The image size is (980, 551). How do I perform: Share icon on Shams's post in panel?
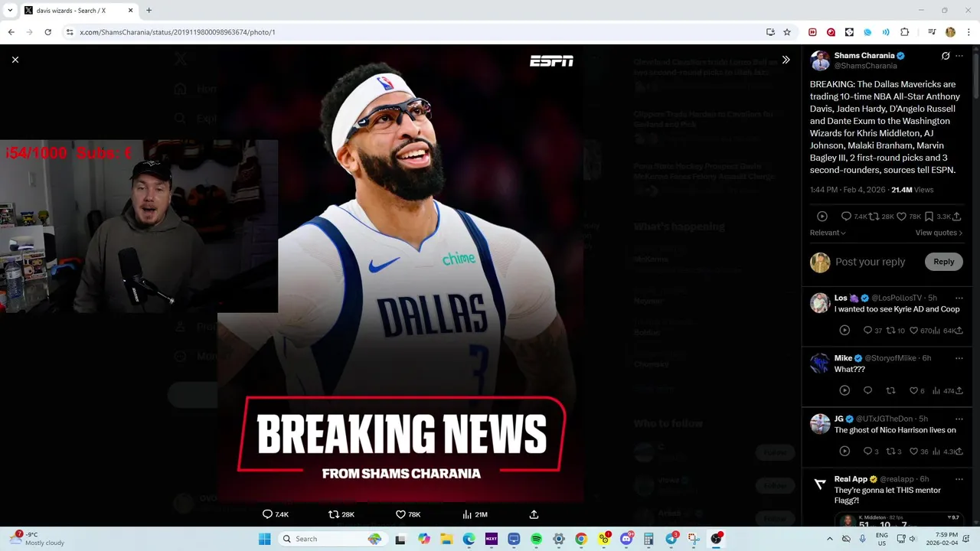(x=956, y=217)
